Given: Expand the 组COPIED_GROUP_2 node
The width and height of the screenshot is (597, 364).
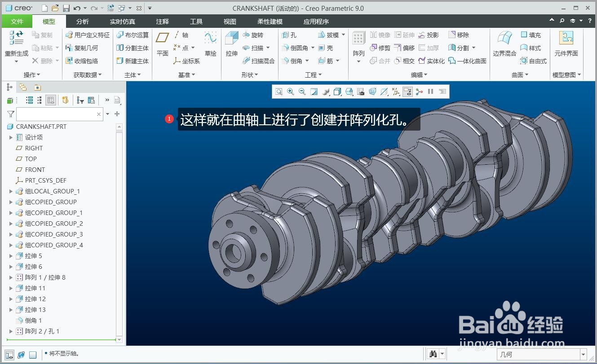Looking at the screenshot, I should [x=11, y=224].
